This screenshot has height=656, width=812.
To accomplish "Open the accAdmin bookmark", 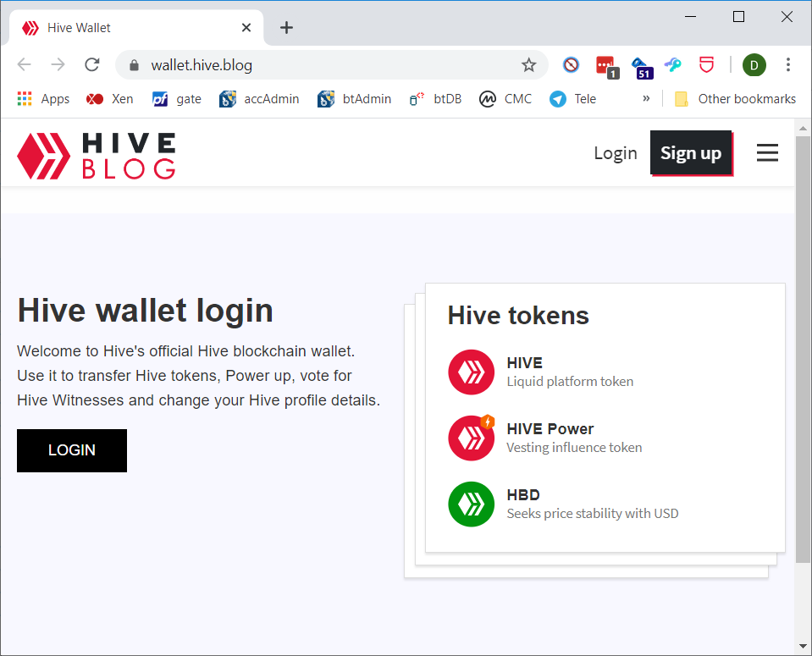I will click(x=259, y=99).
